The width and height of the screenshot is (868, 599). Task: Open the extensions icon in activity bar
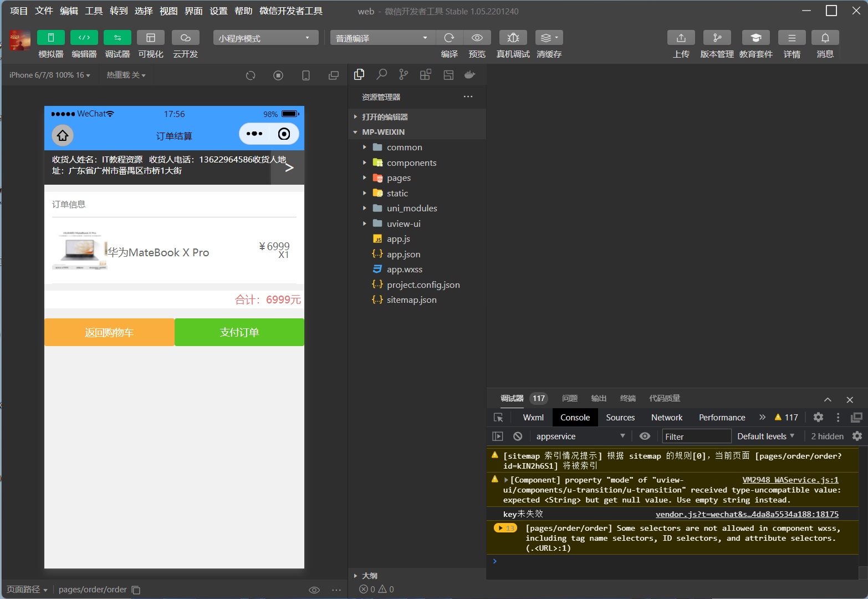[426, 74]
